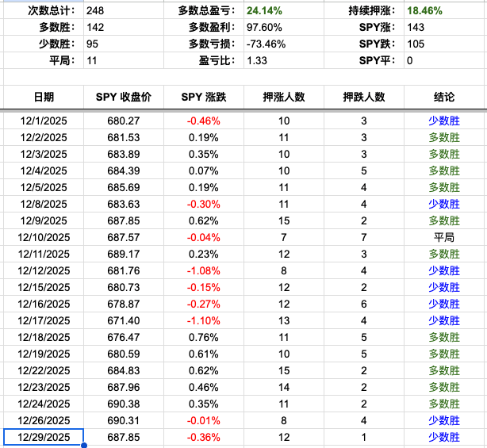Select closing price 680.27
The height and width of the screenshot is (448, 487).
(x=124, y=121)
